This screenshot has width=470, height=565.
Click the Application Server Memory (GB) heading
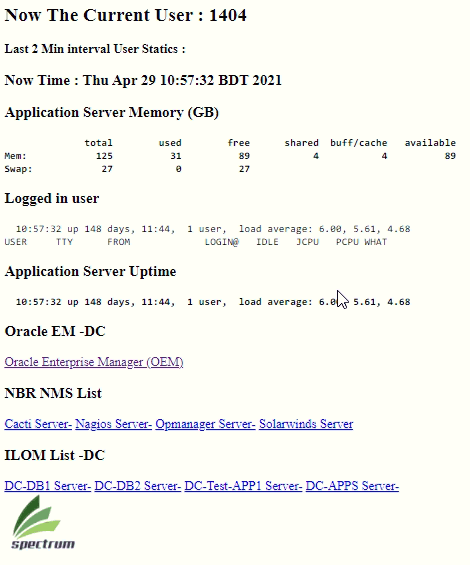point(112,112)
